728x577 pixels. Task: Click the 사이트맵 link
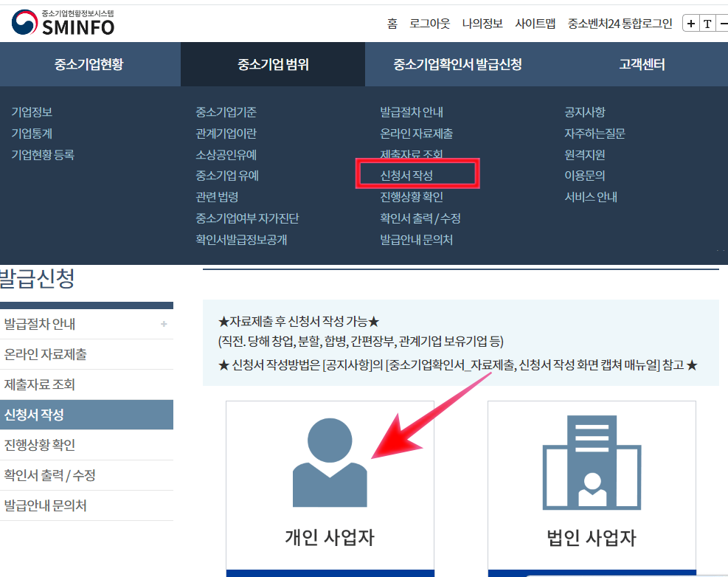click(x=535, y=23)
